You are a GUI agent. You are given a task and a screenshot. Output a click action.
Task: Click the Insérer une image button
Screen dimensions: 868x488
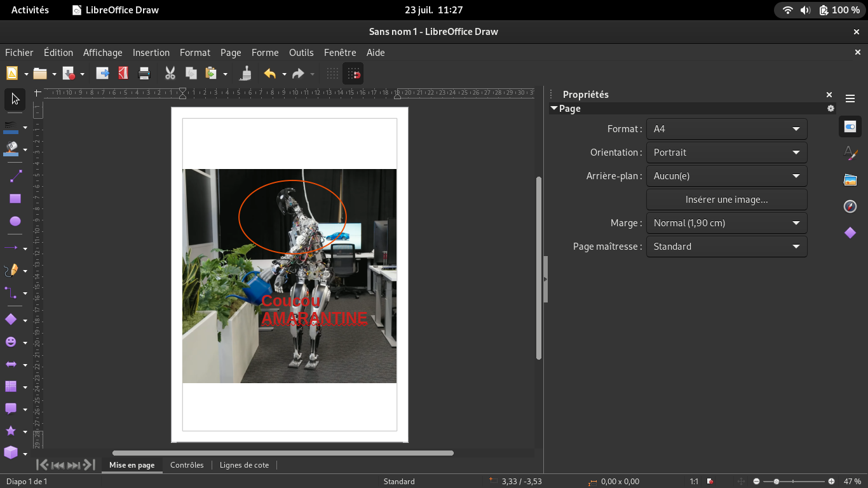(x=727, y=200)
